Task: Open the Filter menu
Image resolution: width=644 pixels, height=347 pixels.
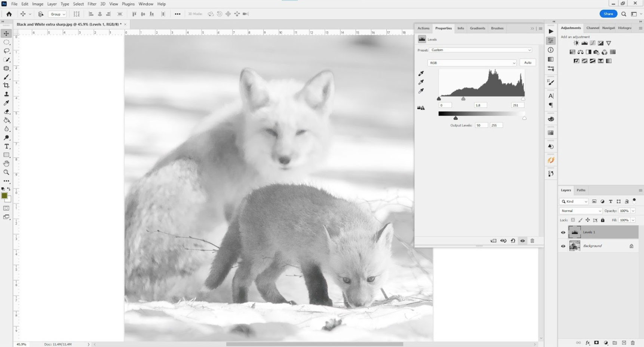Action: tap(92, 4)
